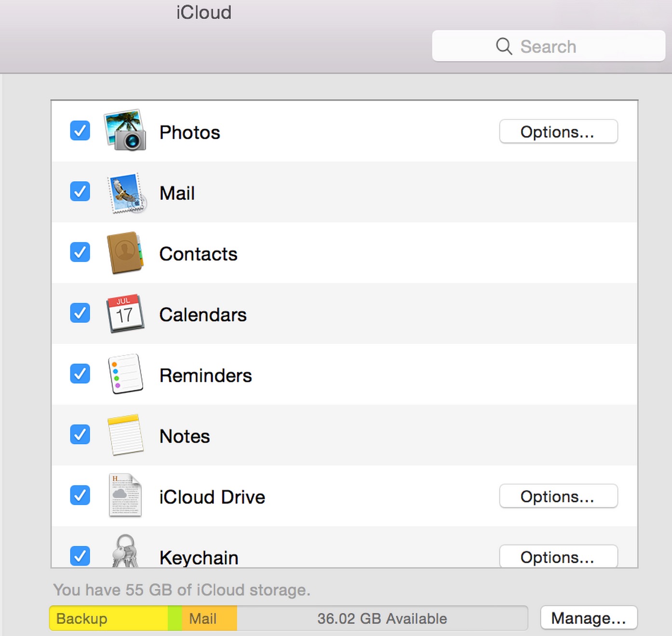Uncheck the Photos checkbox
672x636 pixels.
coord(80,131)
